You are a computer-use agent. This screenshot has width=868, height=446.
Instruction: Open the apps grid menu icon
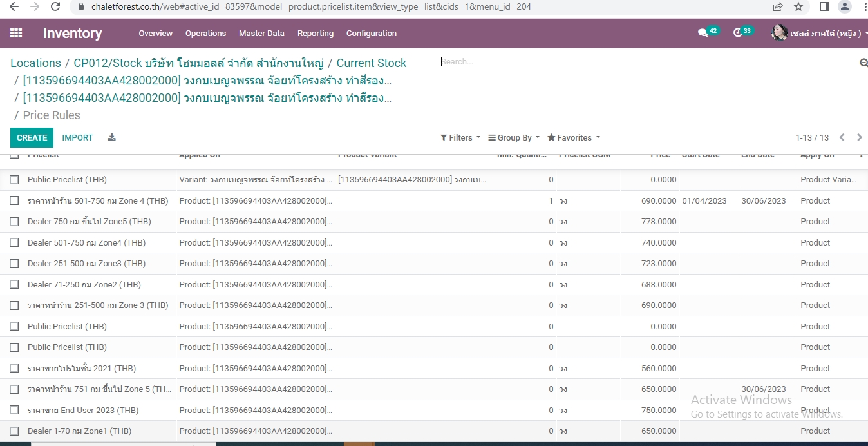click(x=16, y=33)
